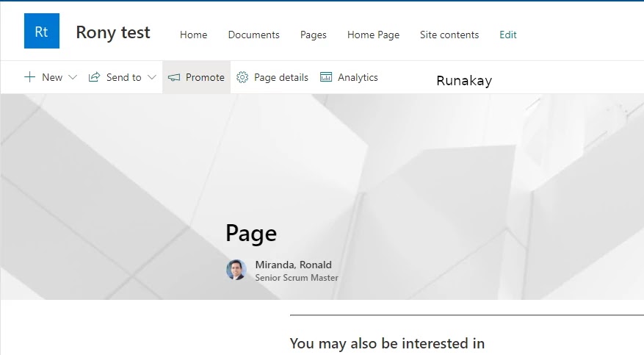
Task: Expand the Send to dropdown chevron
Action: [152, 77]
